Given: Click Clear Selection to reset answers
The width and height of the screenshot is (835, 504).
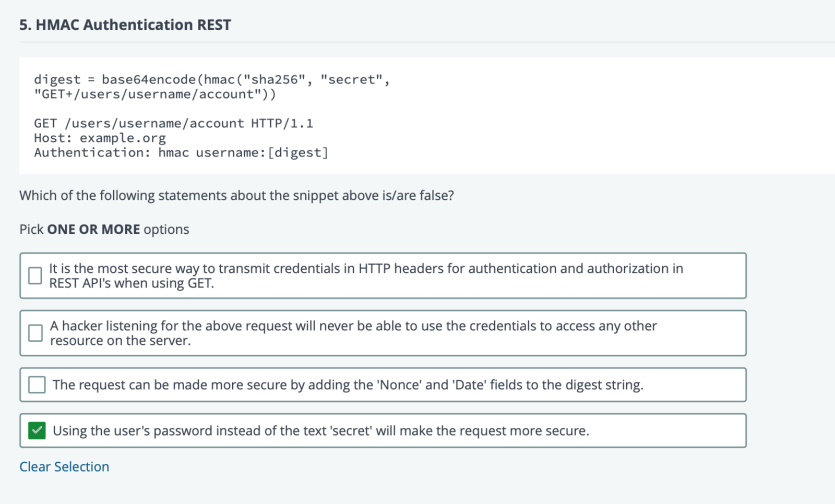Looking at the screenshot, I should (x=64, y=466).
